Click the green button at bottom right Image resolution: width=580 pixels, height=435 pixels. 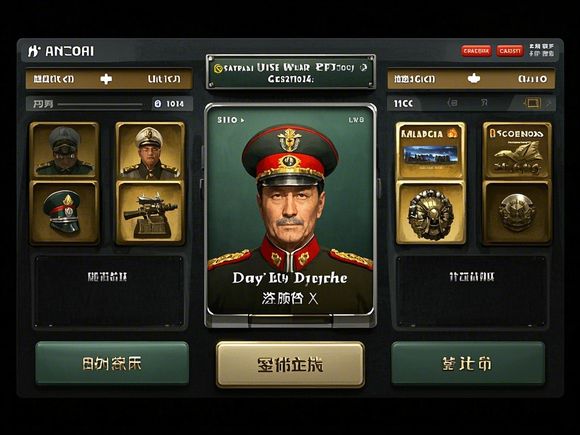468,364
